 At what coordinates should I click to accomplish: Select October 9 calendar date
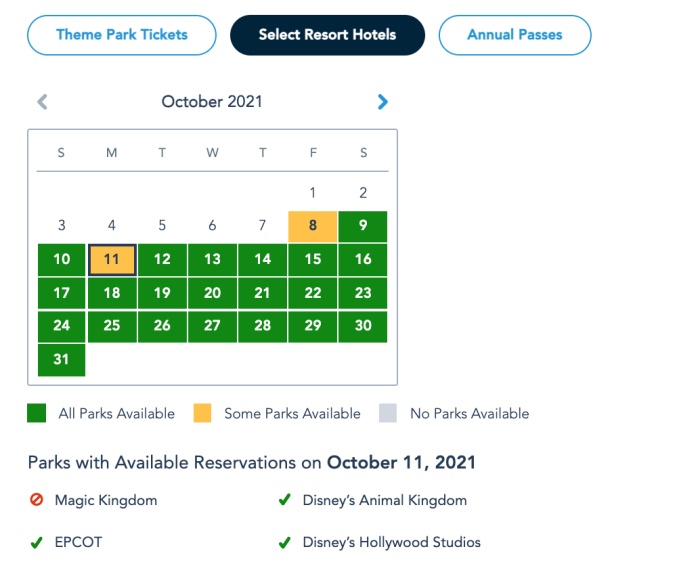[x=363, y=226]
